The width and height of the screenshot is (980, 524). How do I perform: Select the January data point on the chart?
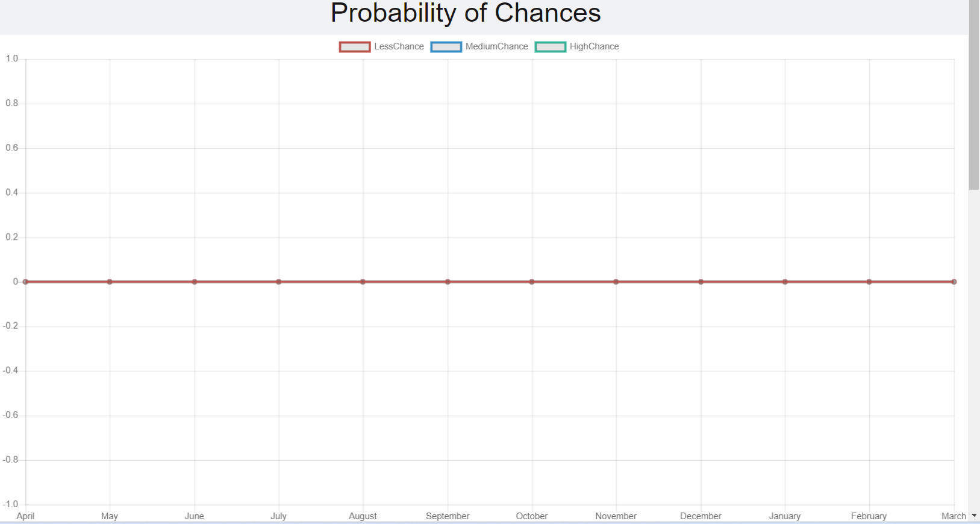coord(785,282)
